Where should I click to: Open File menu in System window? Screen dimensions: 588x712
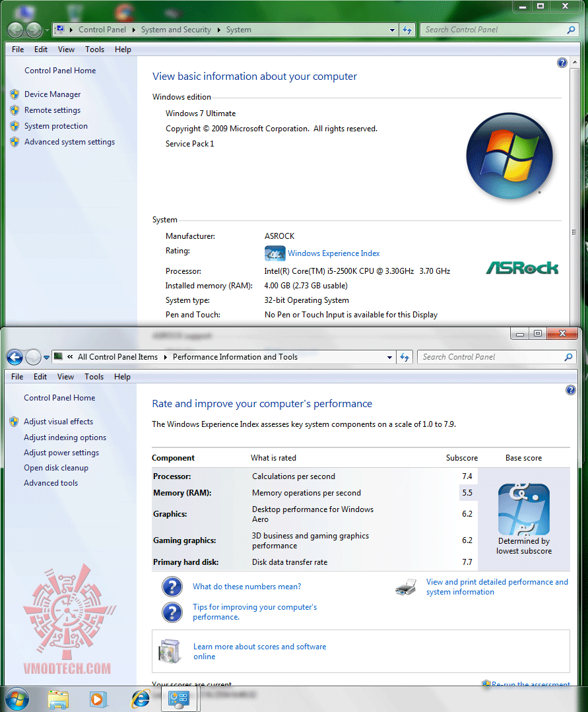point(18,49)
